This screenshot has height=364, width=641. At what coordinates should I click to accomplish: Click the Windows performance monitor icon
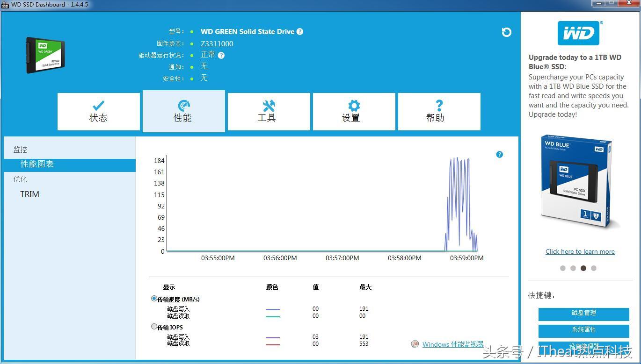[x=415, y=344]
